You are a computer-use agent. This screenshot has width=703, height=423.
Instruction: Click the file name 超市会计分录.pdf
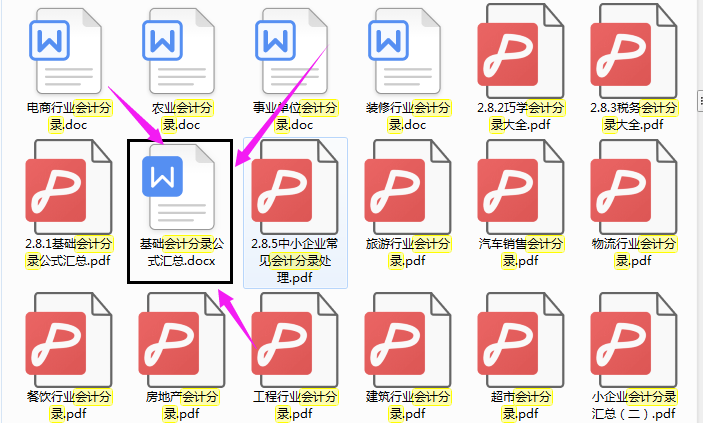521,405
